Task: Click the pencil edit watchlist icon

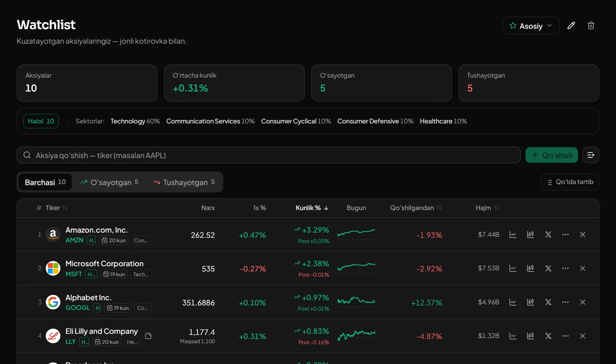Action: click(571, 26)
